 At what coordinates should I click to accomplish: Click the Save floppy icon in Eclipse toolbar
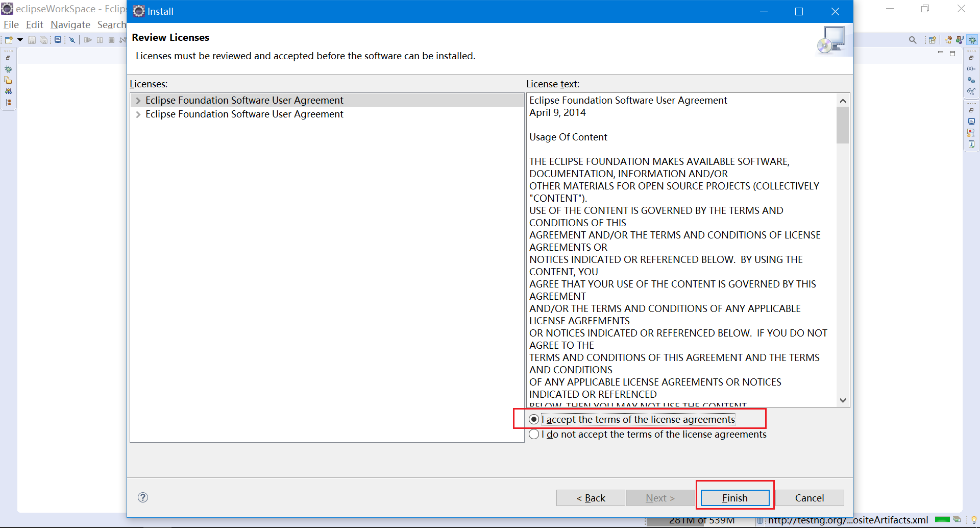pyautogui.click(x=32, y=40)
